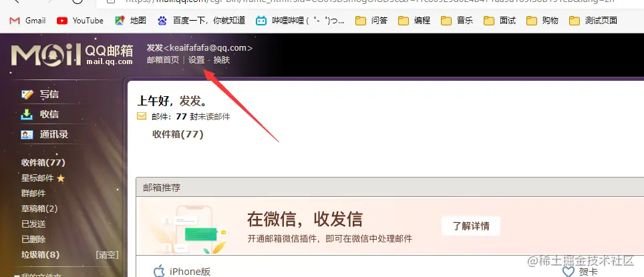Click the 贺卡 text
Screen dimensions: 644x277
(588, 271)
